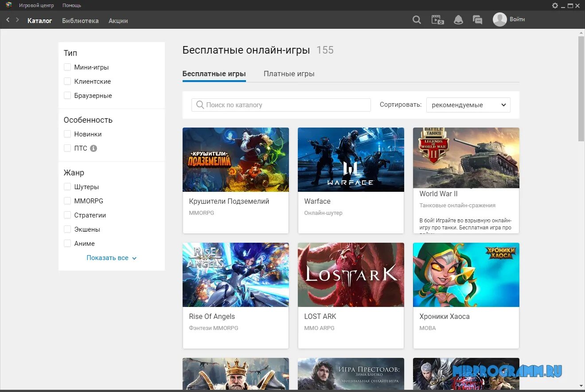Open the search magnifier in the top bar
Image resolution: width=585 pixels, height=392 pixels.
coord(417,20)
